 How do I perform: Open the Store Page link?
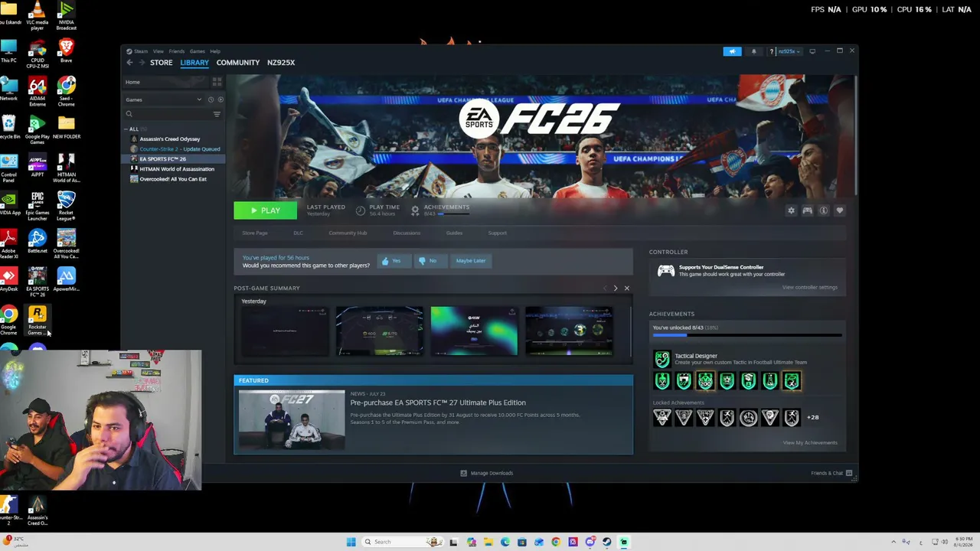tap(255, 233)
